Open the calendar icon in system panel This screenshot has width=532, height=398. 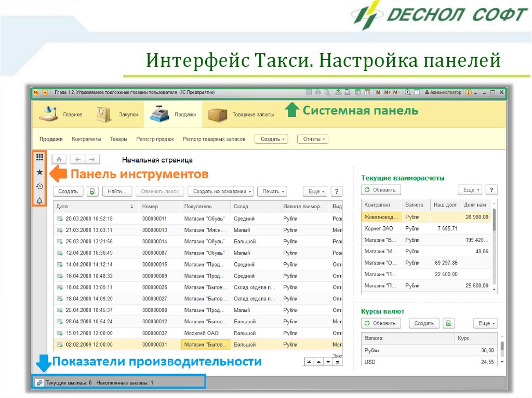pos(367,92)
